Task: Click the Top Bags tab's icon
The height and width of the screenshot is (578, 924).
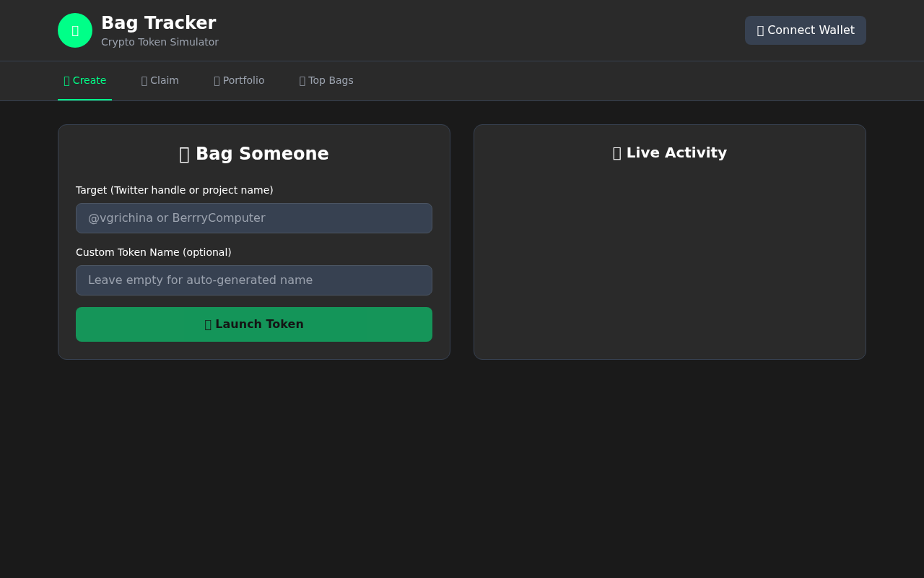Action: 301,80
